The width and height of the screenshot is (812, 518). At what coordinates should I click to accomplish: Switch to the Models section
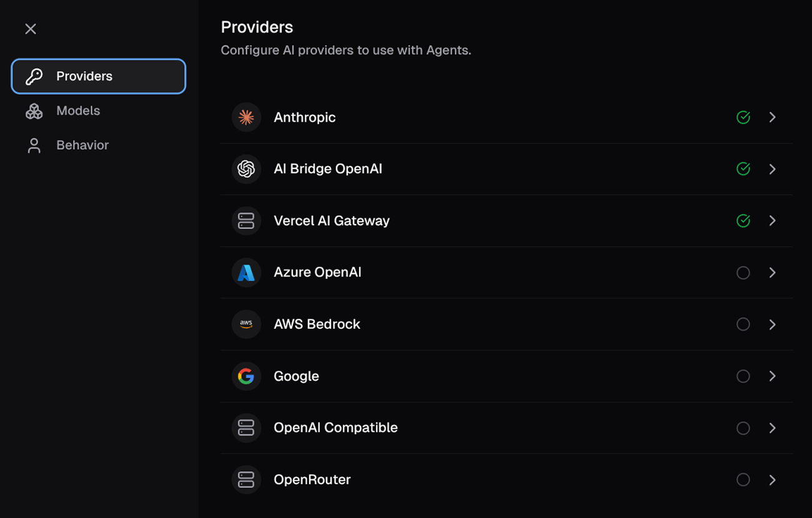pos(77,110)
